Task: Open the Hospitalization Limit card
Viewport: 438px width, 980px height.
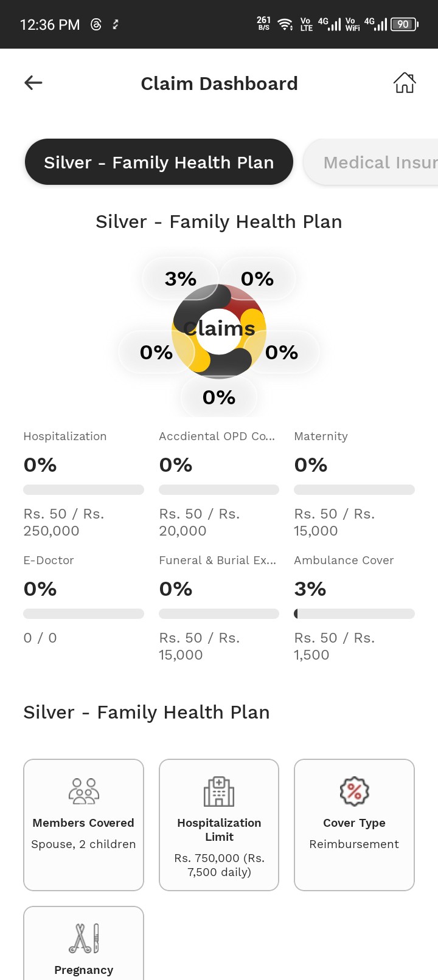Action: tap(219, 824)
